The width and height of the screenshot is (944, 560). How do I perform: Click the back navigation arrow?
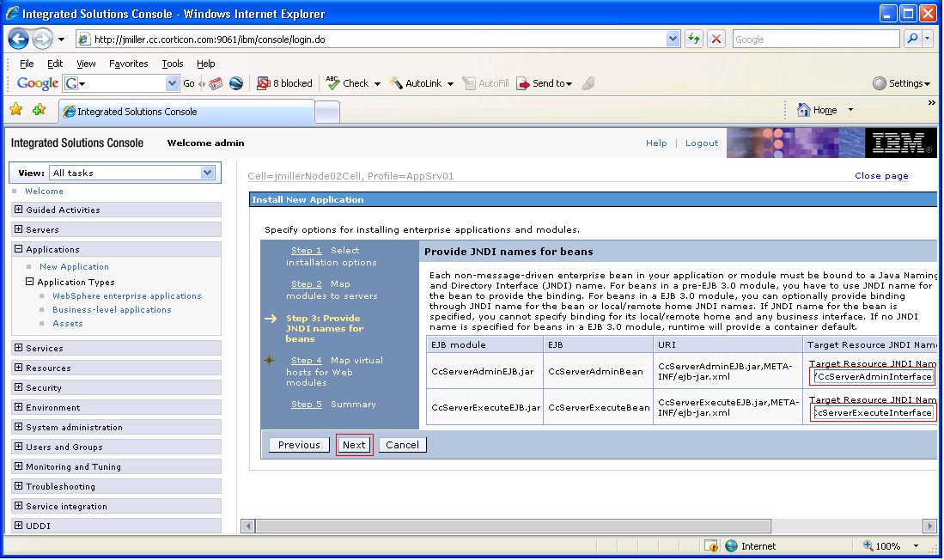[x=18, y=39]
